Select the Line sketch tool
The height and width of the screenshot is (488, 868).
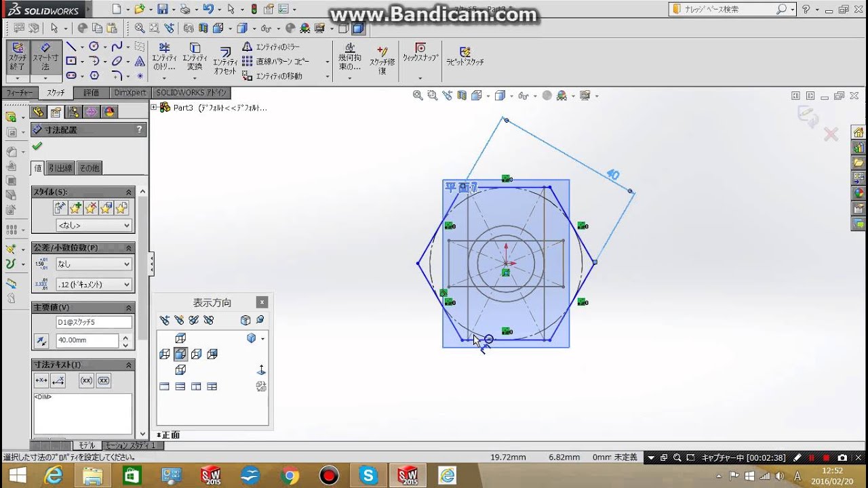[x=71, y=47]
